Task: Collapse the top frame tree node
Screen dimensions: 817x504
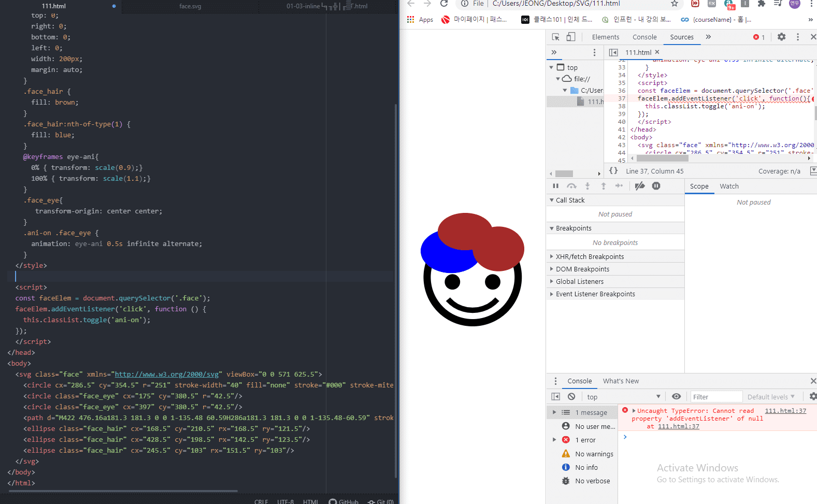Action: [x=551, y=67]
